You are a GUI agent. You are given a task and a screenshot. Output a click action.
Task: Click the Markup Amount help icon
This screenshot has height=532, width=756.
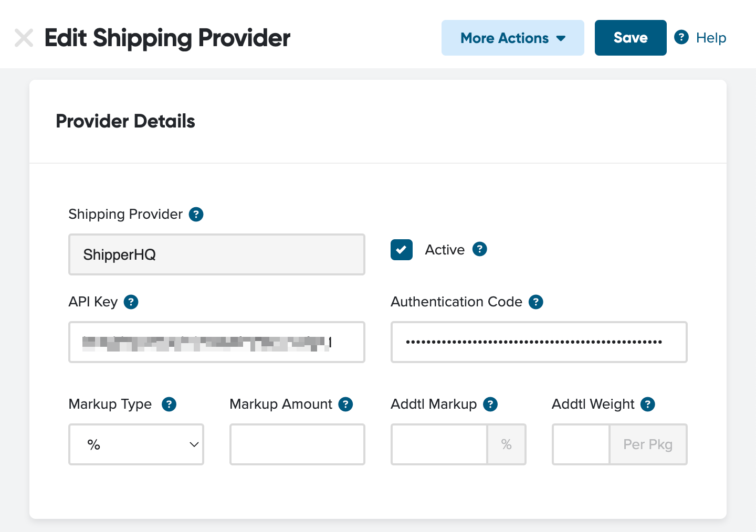tap(345, 404)
